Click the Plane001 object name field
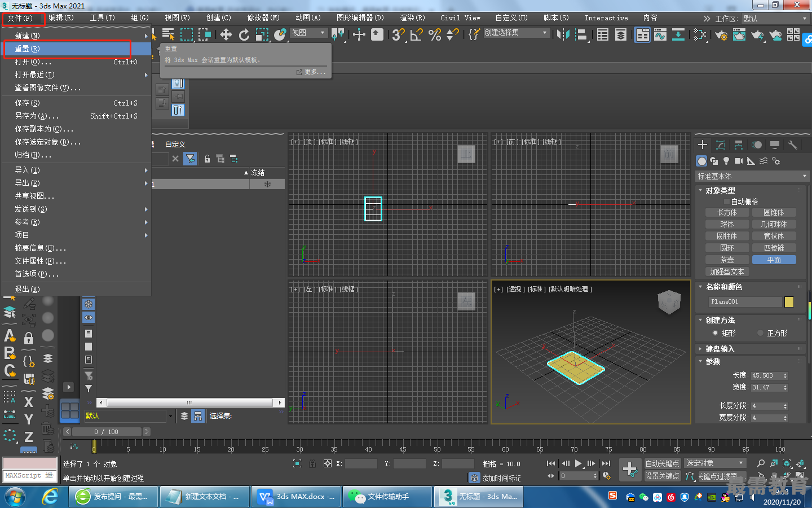Screen dimensions: 812x508 (745, 302)
